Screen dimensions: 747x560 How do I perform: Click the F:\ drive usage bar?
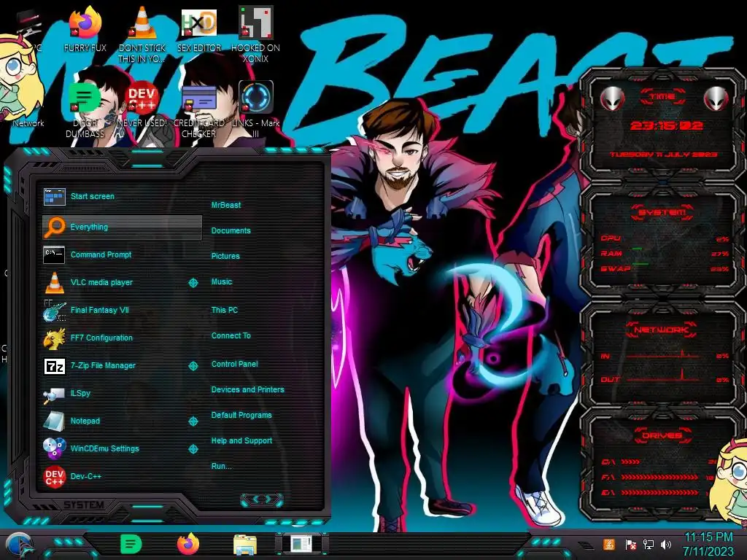659,478
